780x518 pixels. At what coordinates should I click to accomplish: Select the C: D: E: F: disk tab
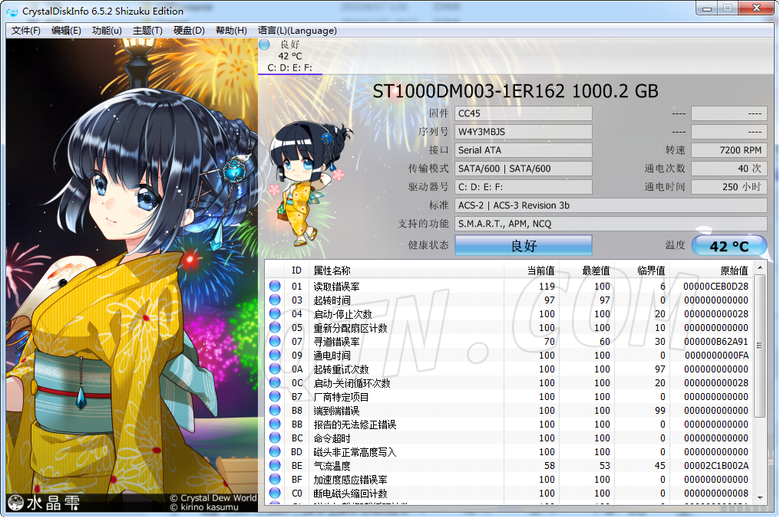tap(289, 68)
